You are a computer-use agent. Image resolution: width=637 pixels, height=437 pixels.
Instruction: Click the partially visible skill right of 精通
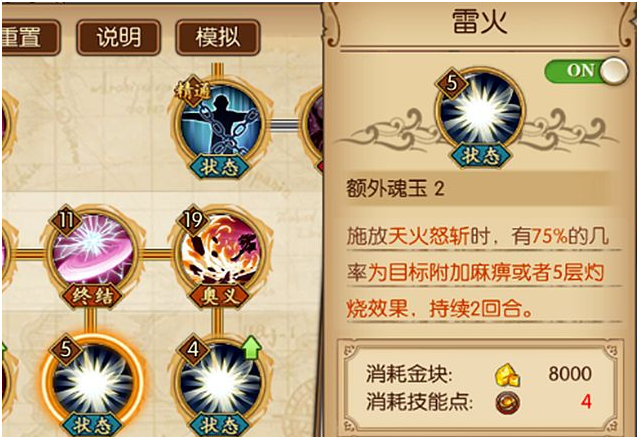[x=311, y=124]
